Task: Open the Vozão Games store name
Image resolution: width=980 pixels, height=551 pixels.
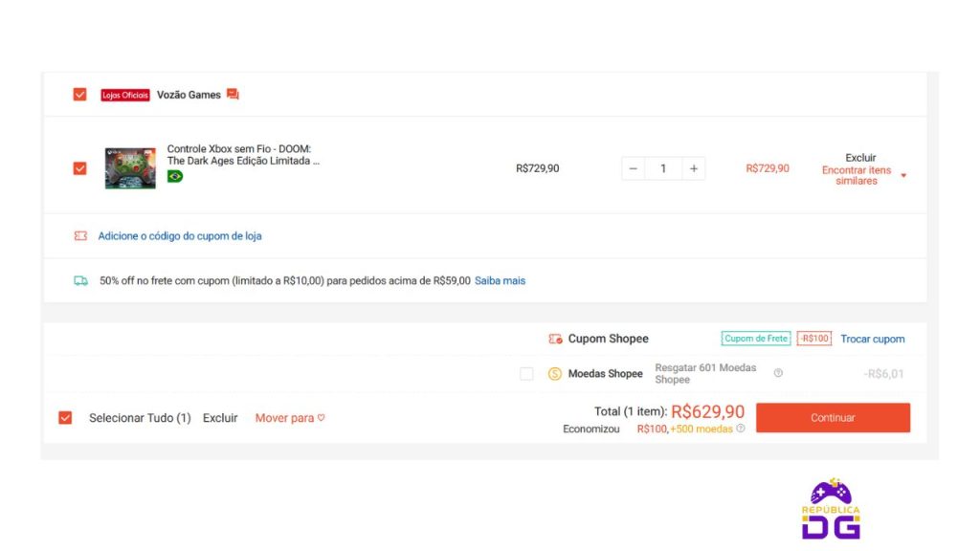Action: tap(189, 95)
